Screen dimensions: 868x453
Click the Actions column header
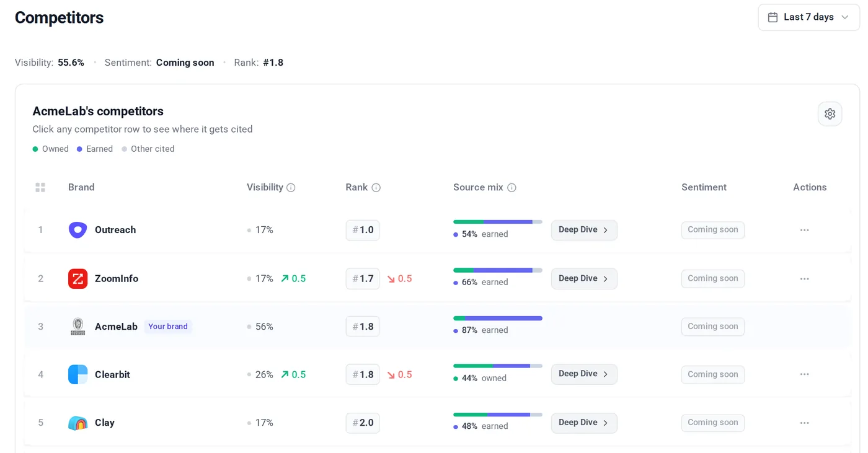point(810,187)
